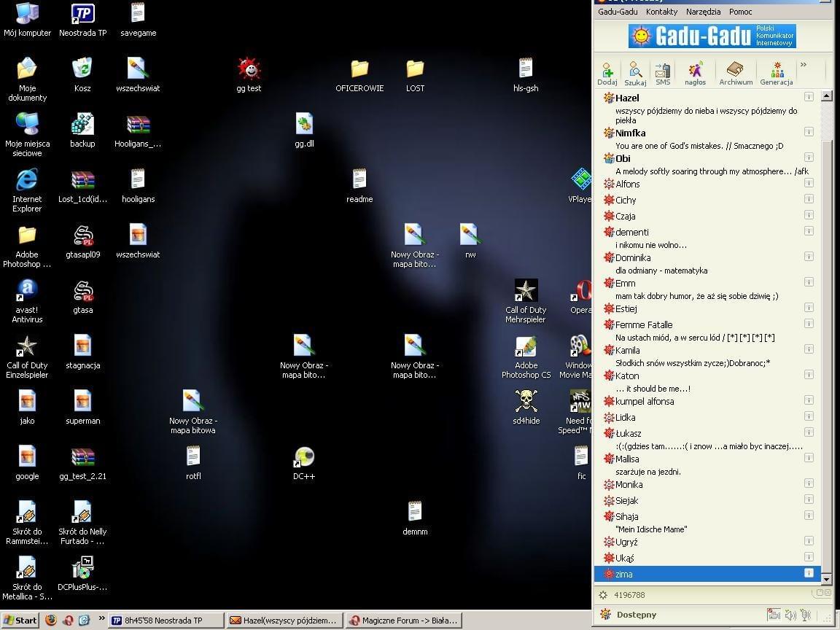This screenshot has width=840, height=630.
Task: Open the Archiwum message archive
Action: pos(736,74)
